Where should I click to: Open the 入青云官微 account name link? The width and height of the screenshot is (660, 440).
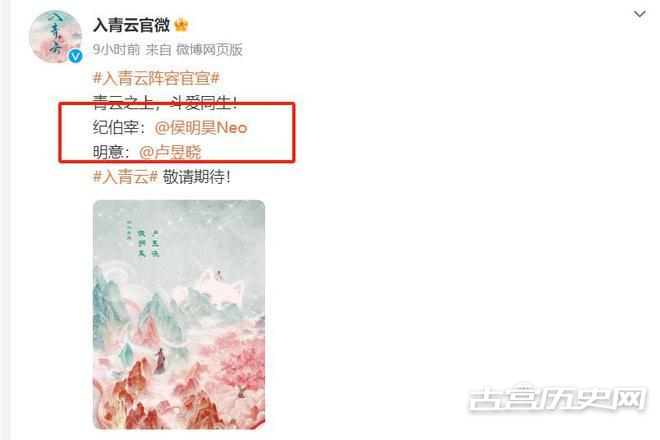[x=131, y=25]
